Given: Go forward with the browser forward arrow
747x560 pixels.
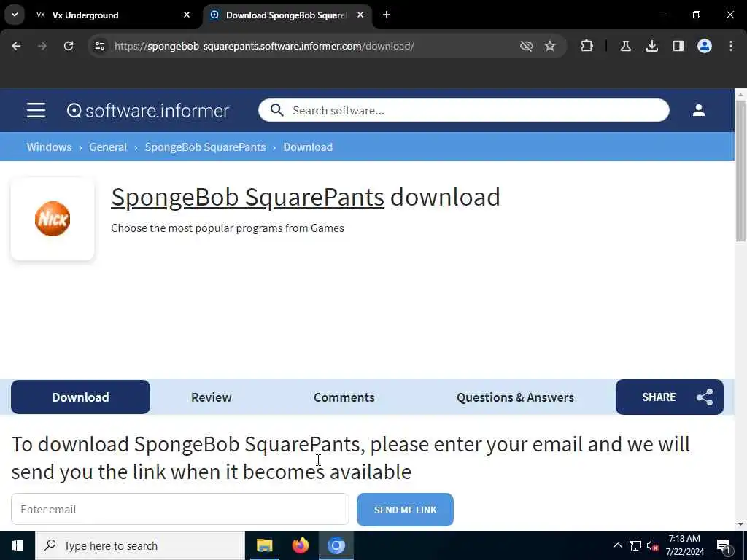Looking at the screenshot, I should [42, 46].
